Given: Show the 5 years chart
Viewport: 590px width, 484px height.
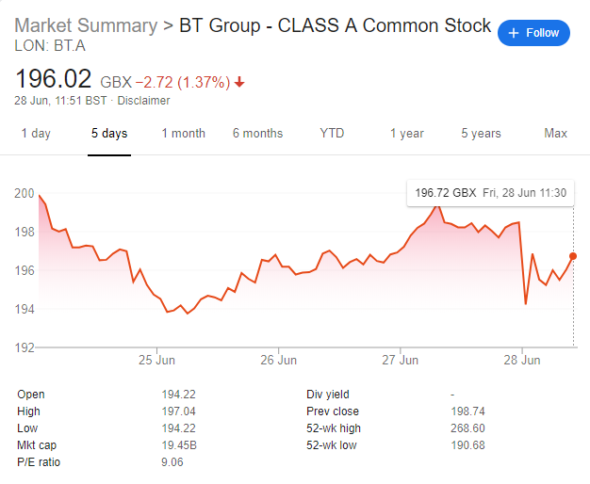Looking at the screenshot, I should (x=481, y=133).
